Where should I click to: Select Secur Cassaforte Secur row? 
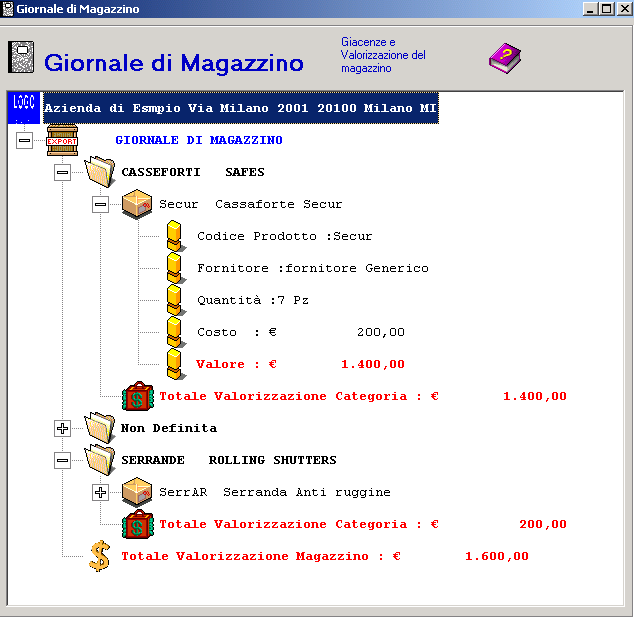pyautogui.click(x=250, y=204)
